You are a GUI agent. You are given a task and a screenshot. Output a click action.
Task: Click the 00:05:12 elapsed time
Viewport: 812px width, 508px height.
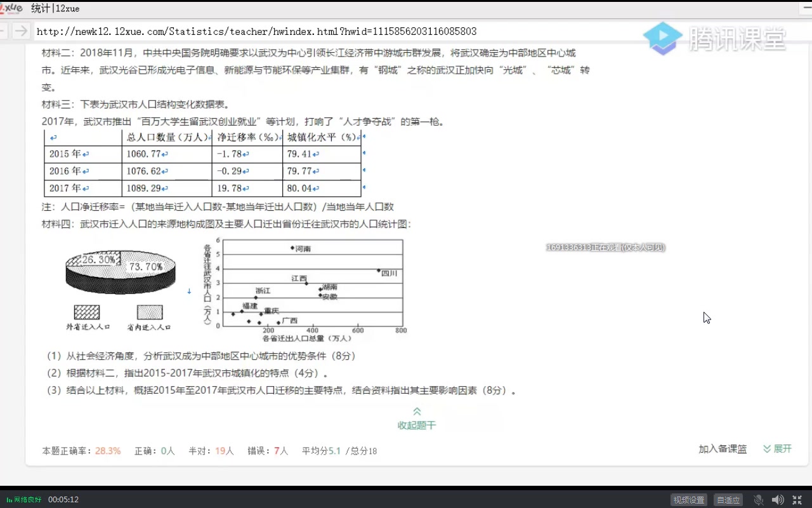pyautogui.click(x=63, y=500)
